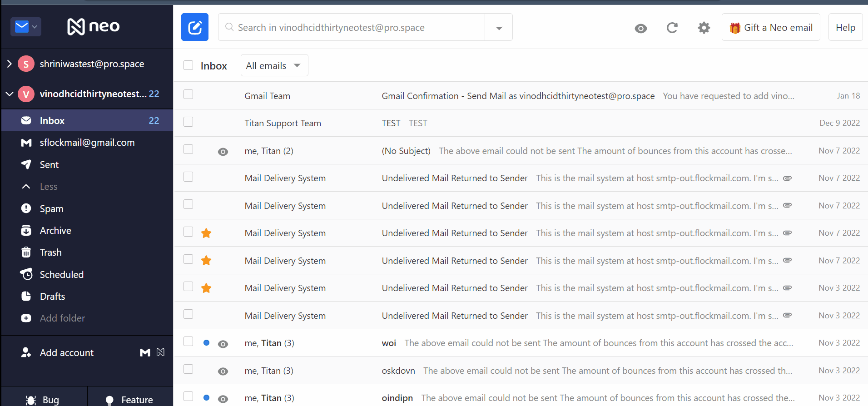This screenshot has height=406, width=868.
Task: Open the All emails filter dropdown
Action: click(x=274, y=65)
